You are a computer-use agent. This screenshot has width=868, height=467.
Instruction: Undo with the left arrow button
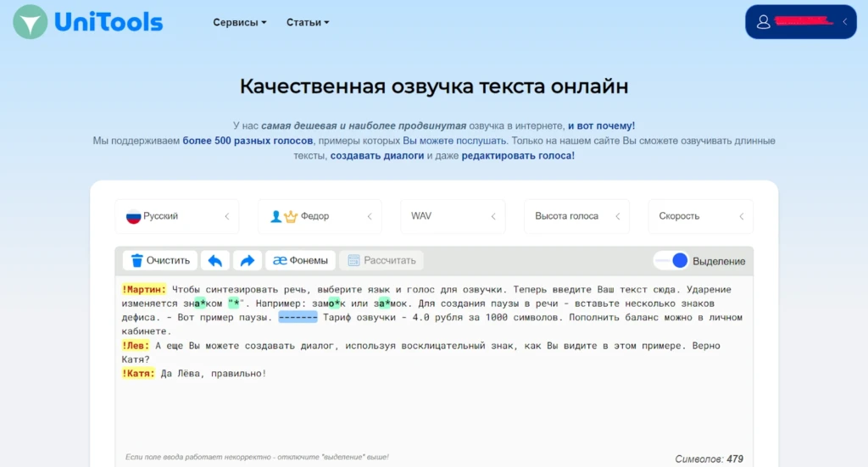point(214,260)
